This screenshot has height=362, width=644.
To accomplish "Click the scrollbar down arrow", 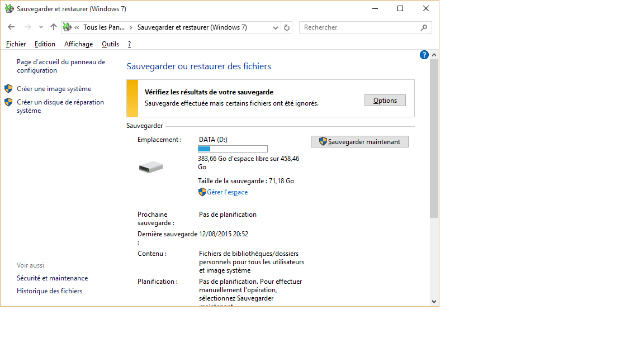I will pos(434,302).
